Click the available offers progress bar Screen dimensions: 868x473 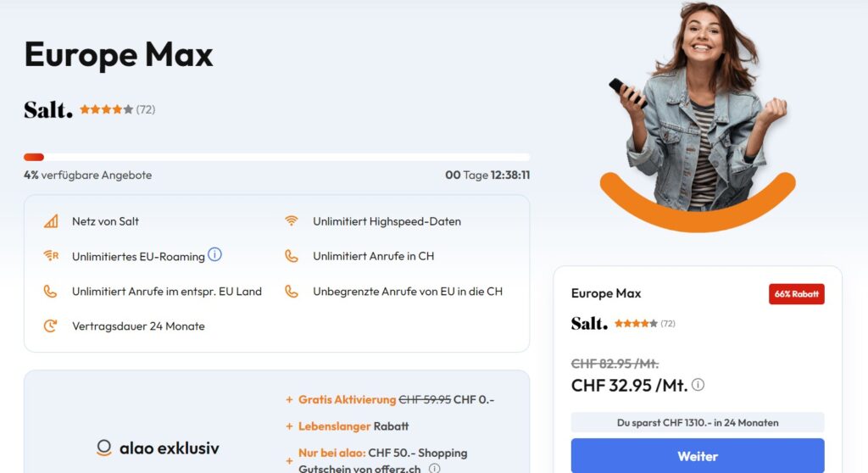click(x=277, y=158)
